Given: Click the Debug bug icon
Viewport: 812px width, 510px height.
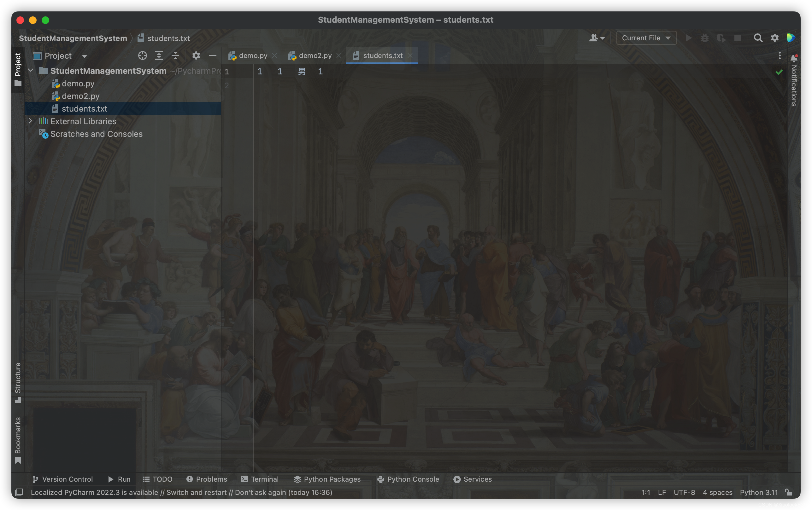Looking at the screenshot, I should (x=704, y=38).
